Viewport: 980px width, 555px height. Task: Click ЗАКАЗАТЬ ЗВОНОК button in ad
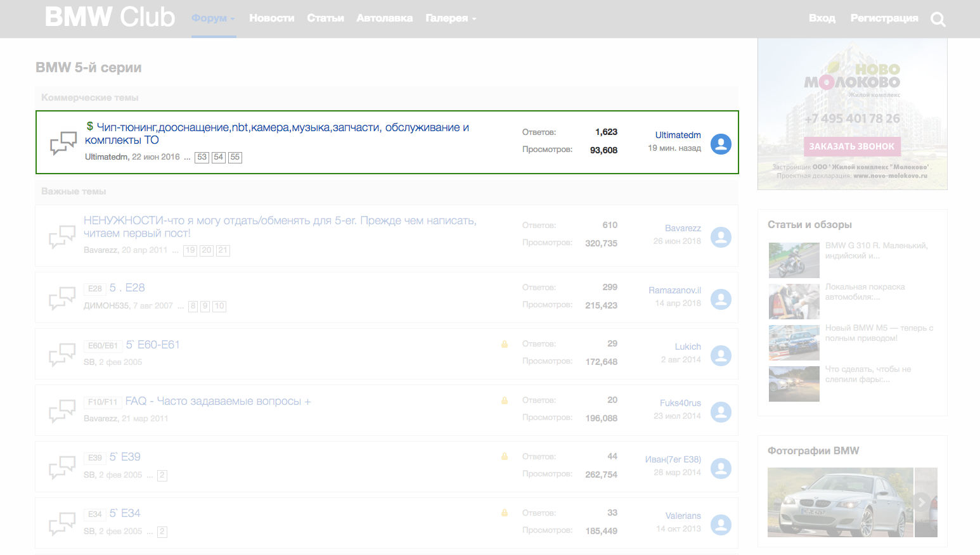pos(852,146)
